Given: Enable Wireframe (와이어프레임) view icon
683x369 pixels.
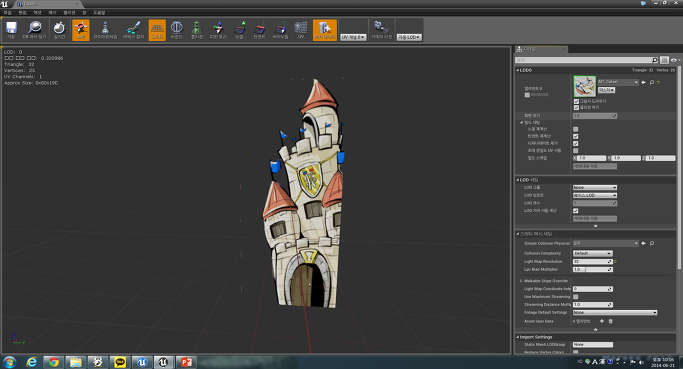Looking at the screenshot, I should pyautogui.click(x=105, y=30).
